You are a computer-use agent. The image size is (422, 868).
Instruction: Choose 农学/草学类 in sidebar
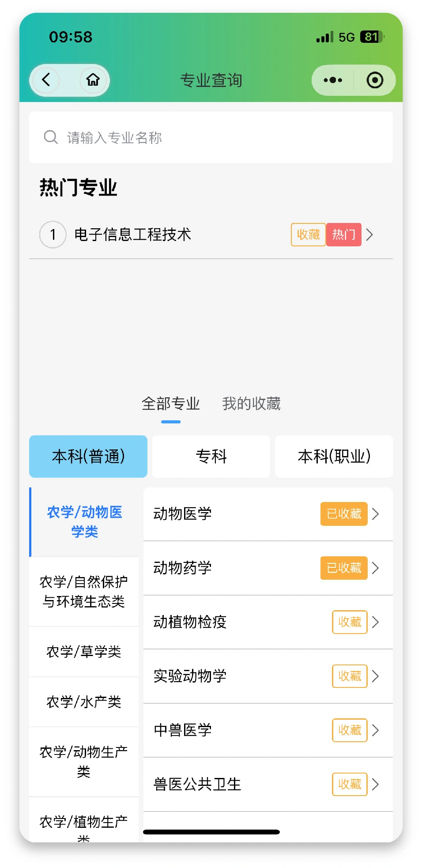(84, 652)
